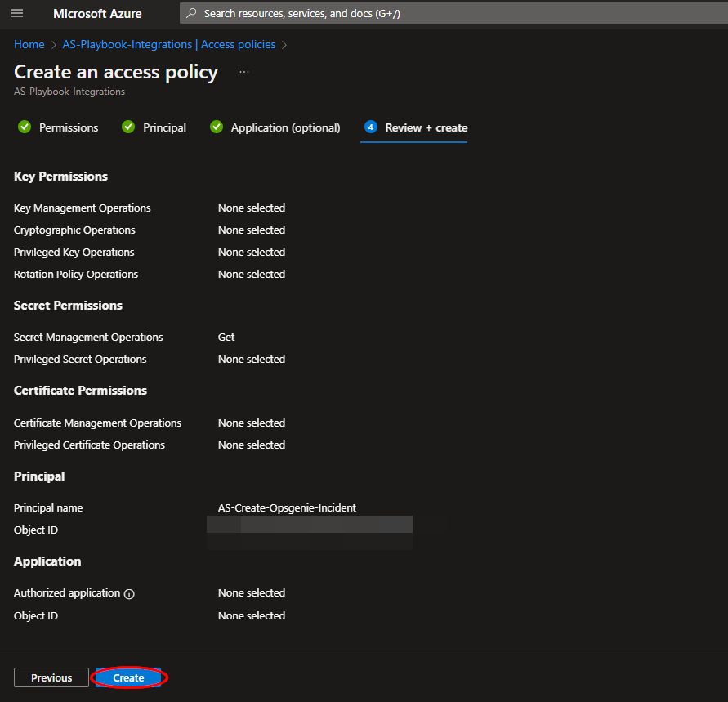Click the Create an access policy title

tap(116, 72)
